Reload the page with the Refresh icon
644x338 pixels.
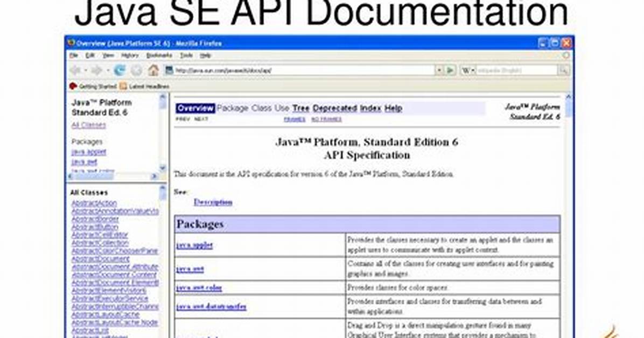tap(120, 71)
